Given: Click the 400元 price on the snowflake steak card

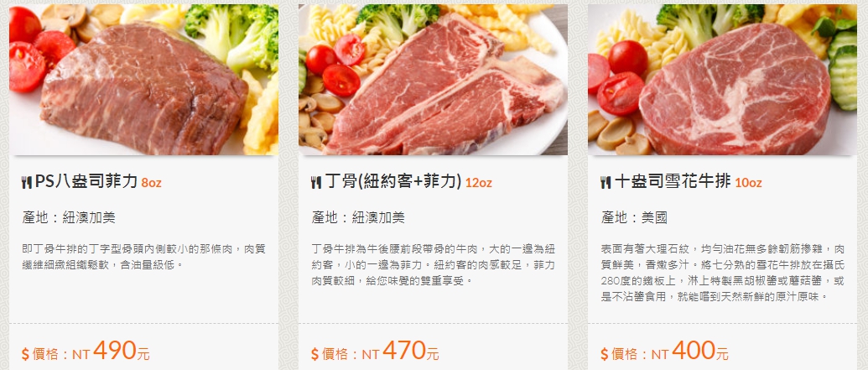Looking at the screenshot, I should (x=700, y=351).
